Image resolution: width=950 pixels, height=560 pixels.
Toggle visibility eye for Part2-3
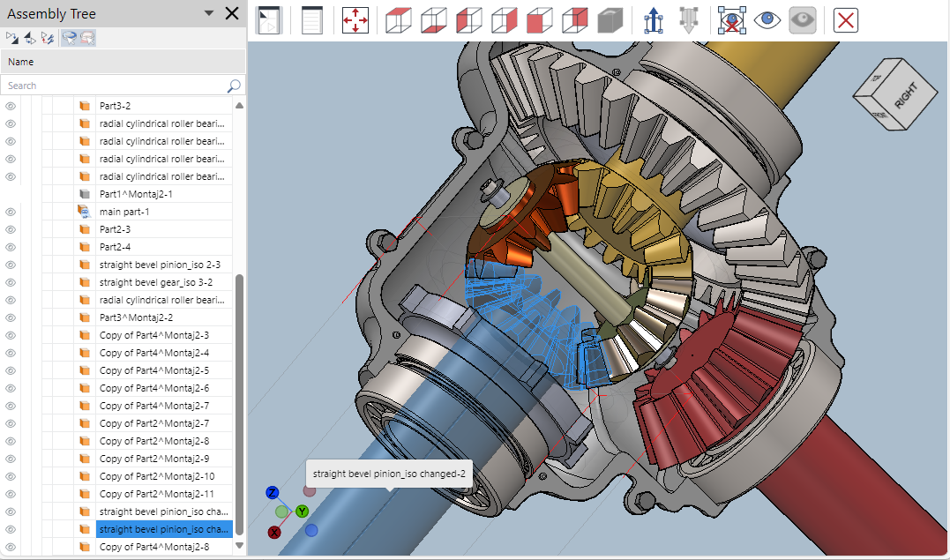coord(11,229)
